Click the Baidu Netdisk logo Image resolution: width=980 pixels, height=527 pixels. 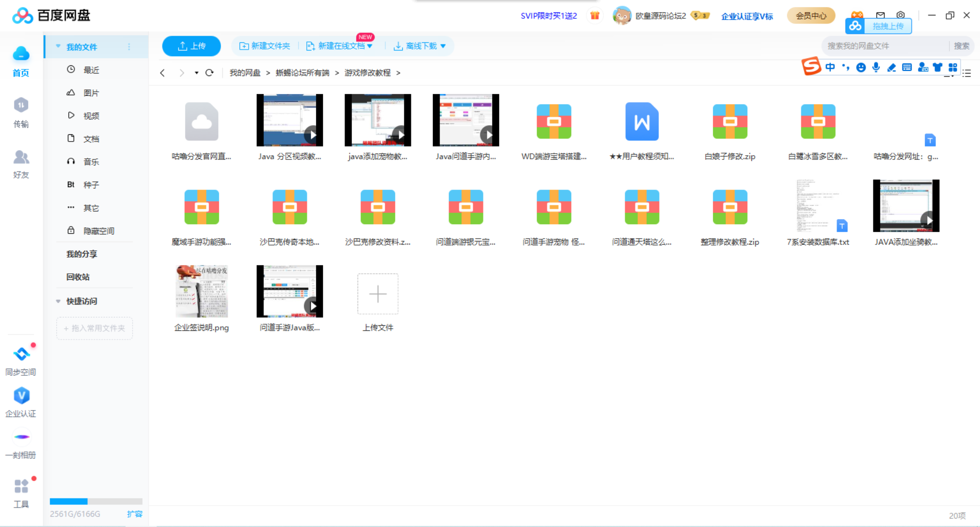(51, 15)
